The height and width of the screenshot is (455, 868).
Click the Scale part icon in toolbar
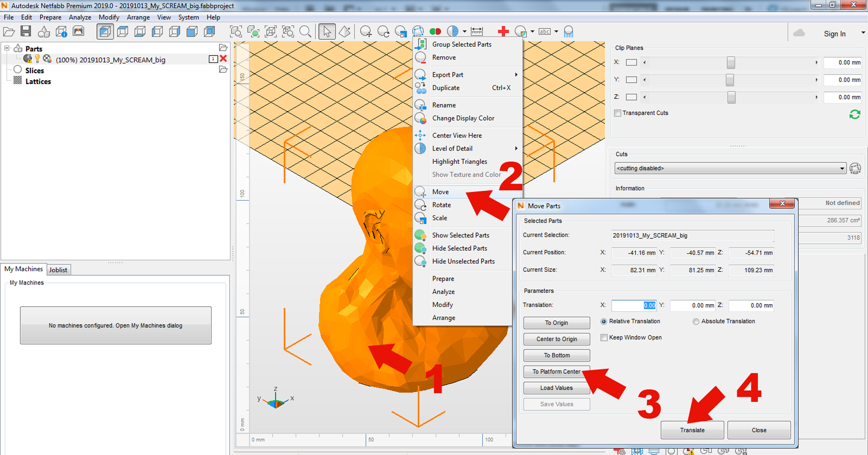[x=401, y=32]
